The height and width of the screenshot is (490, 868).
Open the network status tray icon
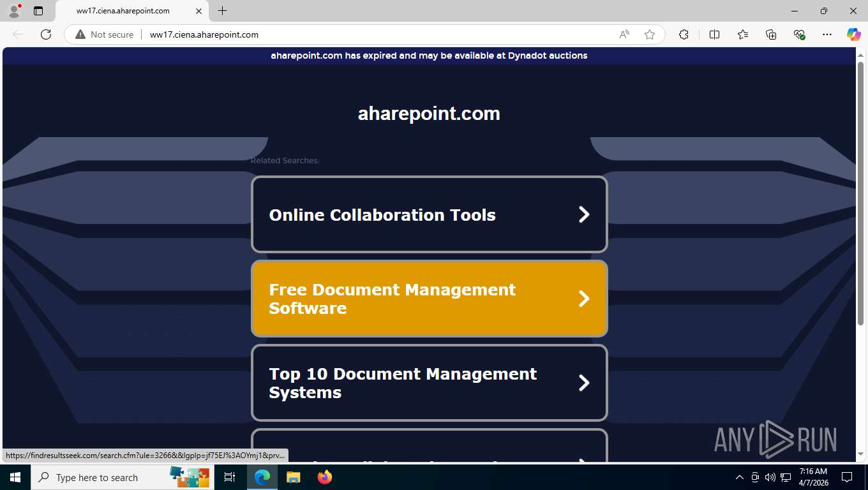786,477
